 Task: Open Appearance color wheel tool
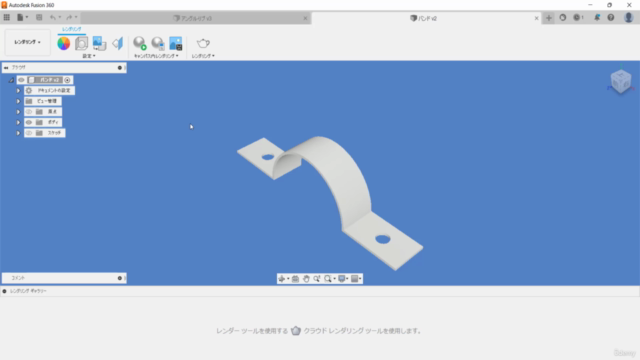point(64,43)
